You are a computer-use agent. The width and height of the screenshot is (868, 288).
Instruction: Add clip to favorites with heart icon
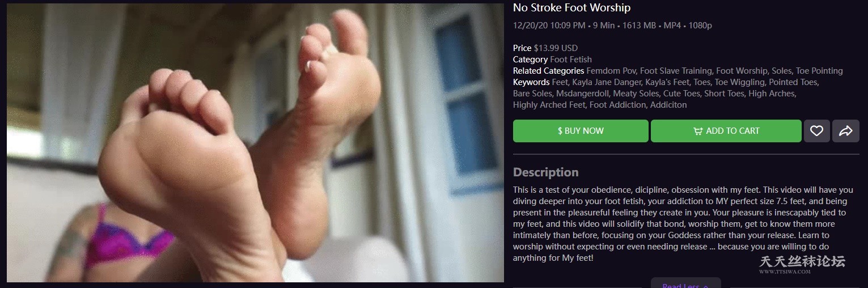tap(816, 131)
